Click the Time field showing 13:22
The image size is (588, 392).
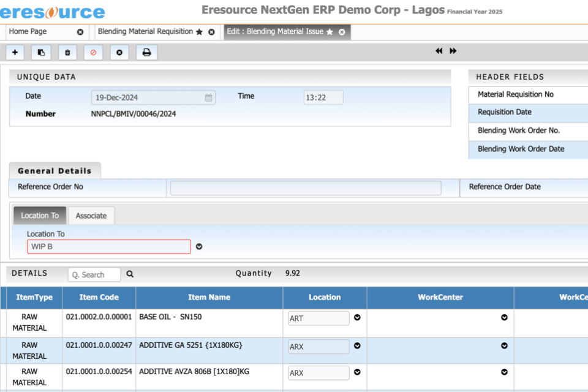(323, 97)
